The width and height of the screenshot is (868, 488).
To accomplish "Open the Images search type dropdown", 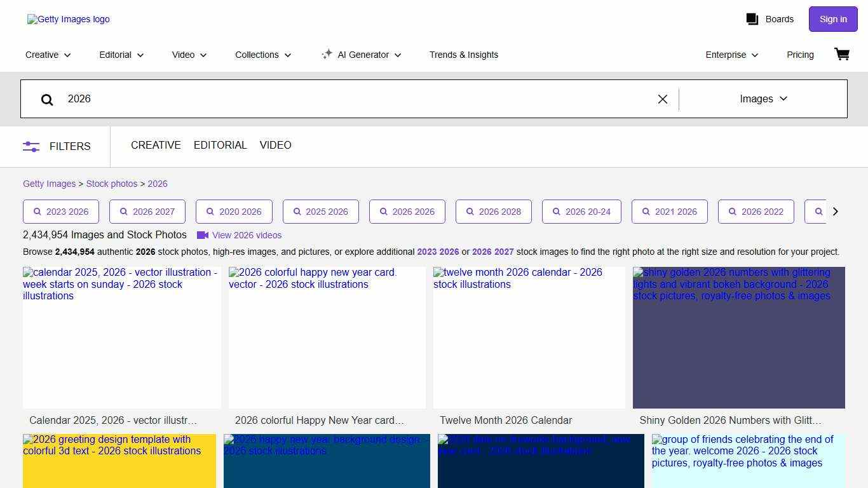I will [763, 99].
